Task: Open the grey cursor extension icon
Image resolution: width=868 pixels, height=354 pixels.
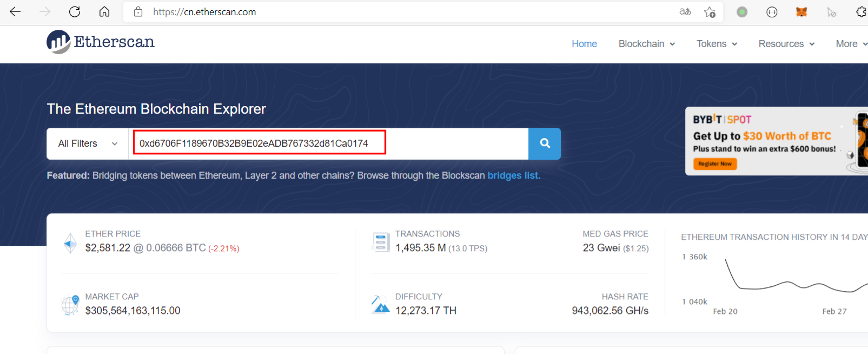Action: click(x=832, y=11)
